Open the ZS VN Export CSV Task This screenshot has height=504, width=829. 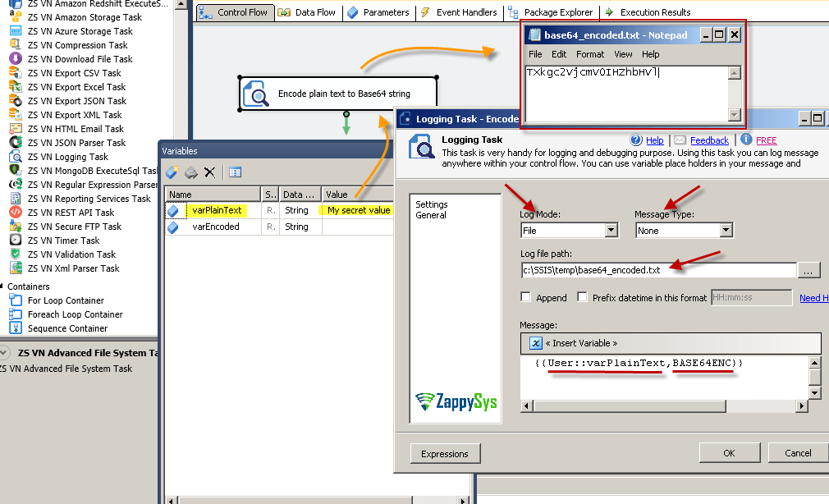click(73, 73)
